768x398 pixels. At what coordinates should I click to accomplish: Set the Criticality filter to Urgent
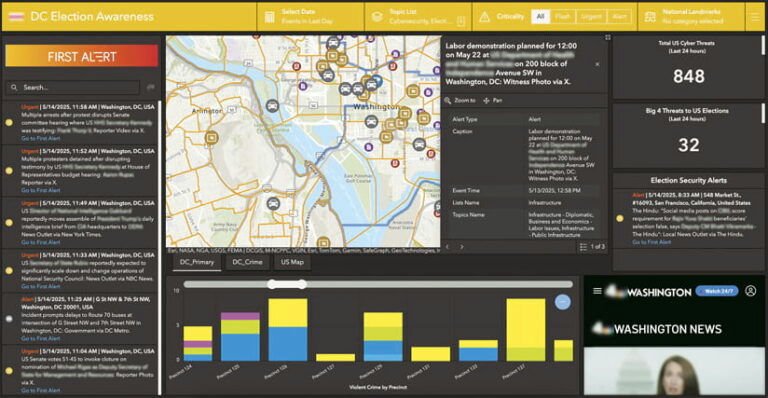click(591, 17)
